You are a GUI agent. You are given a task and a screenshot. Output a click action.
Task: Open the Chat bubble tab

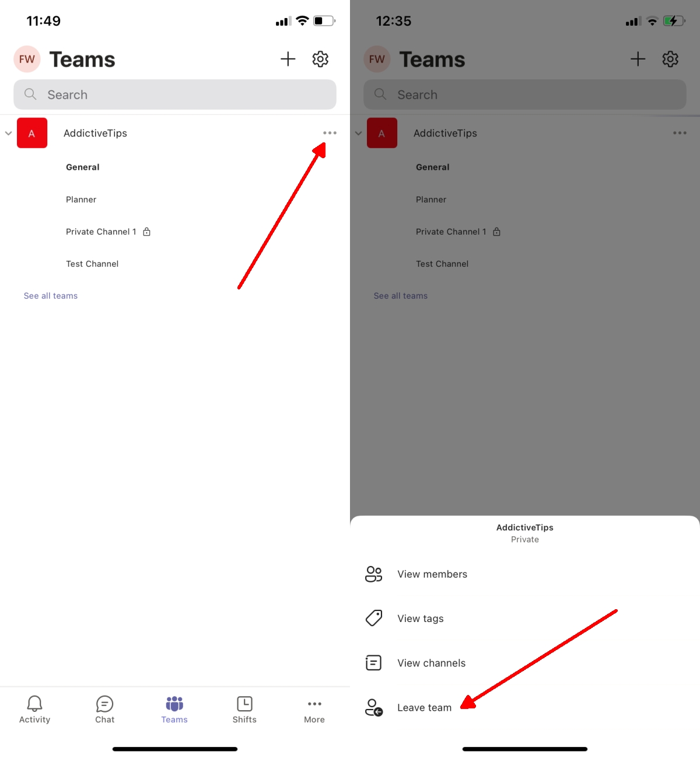click(104, 709)
